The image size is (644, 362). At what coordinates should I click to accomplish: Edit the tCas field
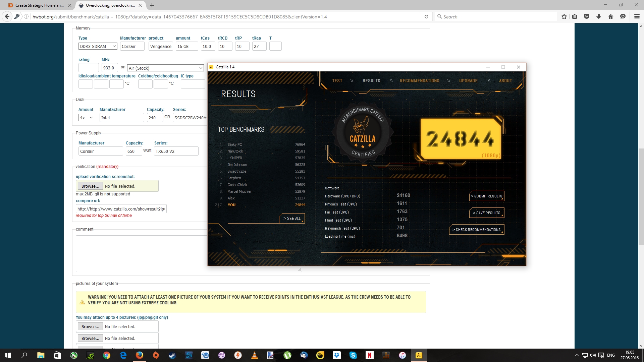[208, 46]
